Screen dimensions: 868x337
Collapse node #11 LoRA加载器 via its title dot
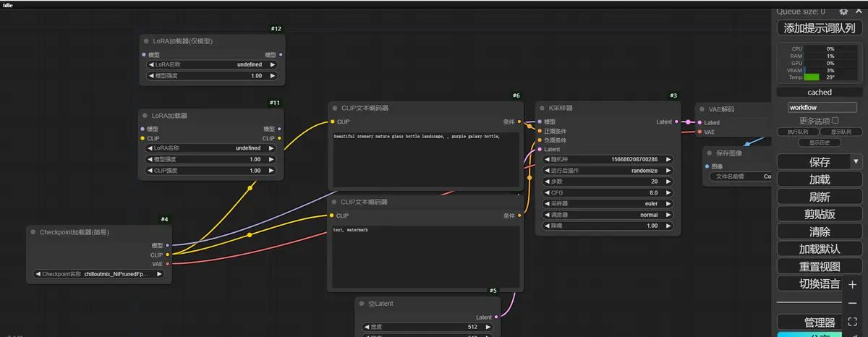tap(146, 116)
